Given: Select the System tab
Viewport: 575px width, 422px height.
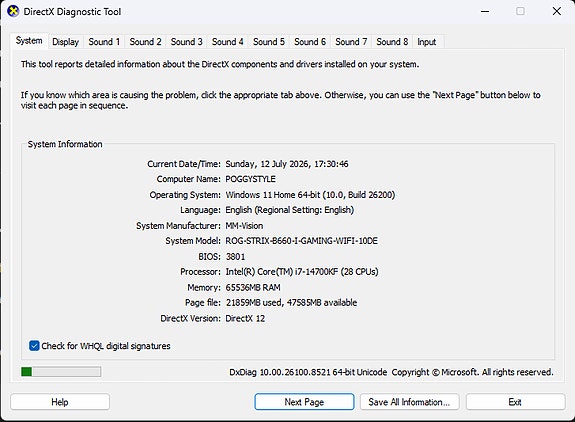Looking at the screenshot, I should [x=29, y=41].
